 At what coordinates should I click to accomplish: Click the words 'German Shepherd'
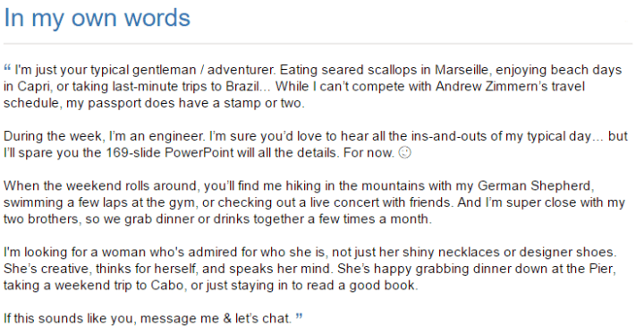(x=534, y=185)
